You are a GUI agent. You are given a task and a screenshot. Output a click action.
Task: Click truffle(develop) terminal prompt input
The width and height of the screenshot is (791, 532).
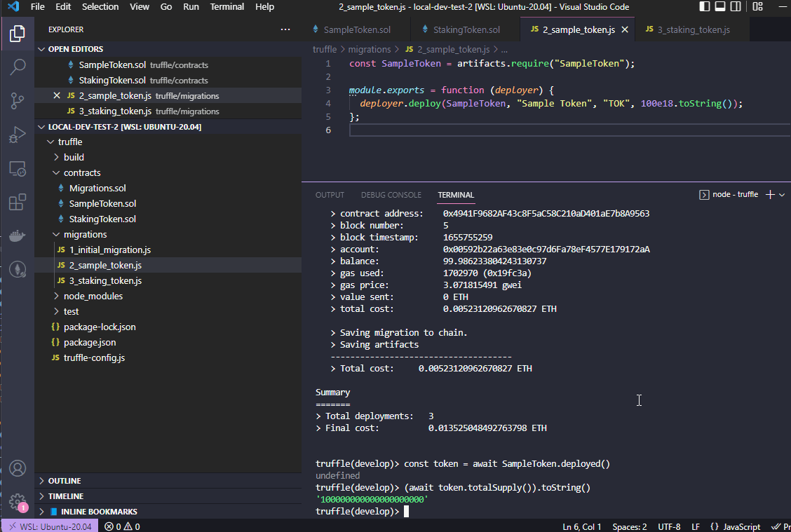coord(406,512)
